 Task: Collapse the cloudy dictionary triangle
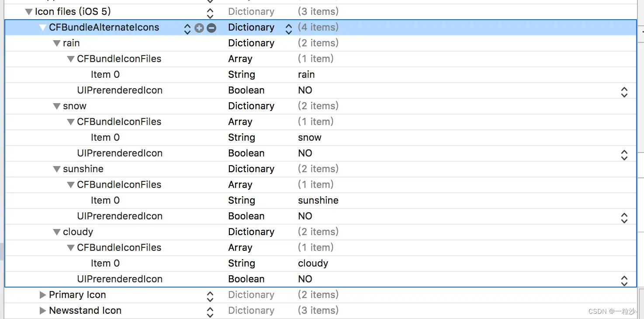[x=57, y=232]
